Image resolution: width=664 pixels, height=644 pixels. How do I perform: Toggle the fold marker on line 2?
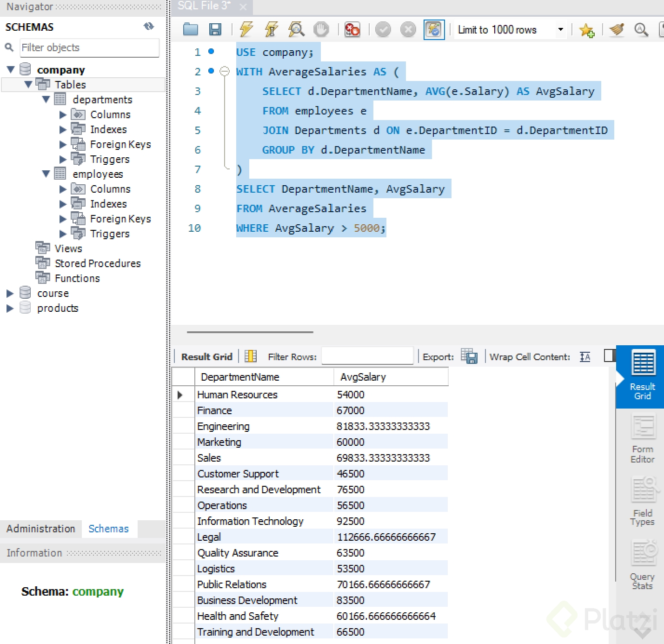click(x=225, y=71)
